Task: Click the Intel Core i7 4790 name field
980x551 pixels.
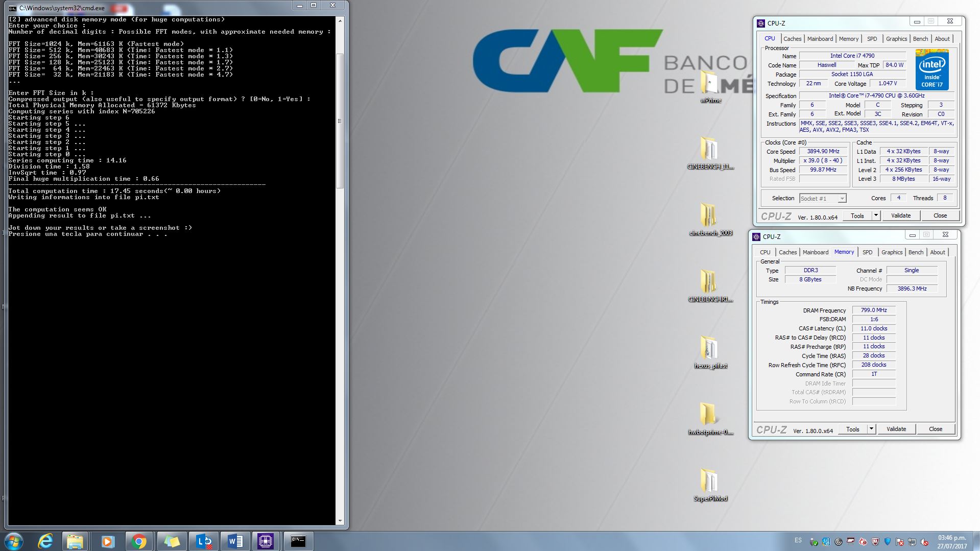Action: (852, 56)
